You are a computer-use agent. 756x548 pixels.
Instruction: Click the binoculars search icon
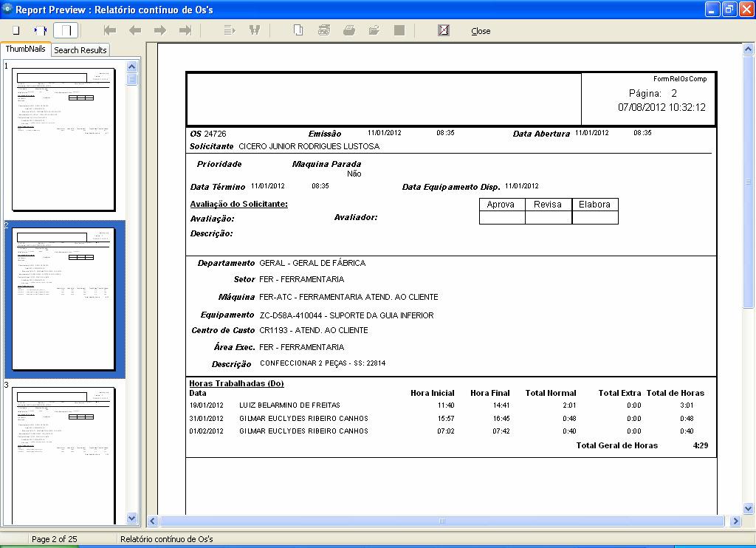click(255, 30)
